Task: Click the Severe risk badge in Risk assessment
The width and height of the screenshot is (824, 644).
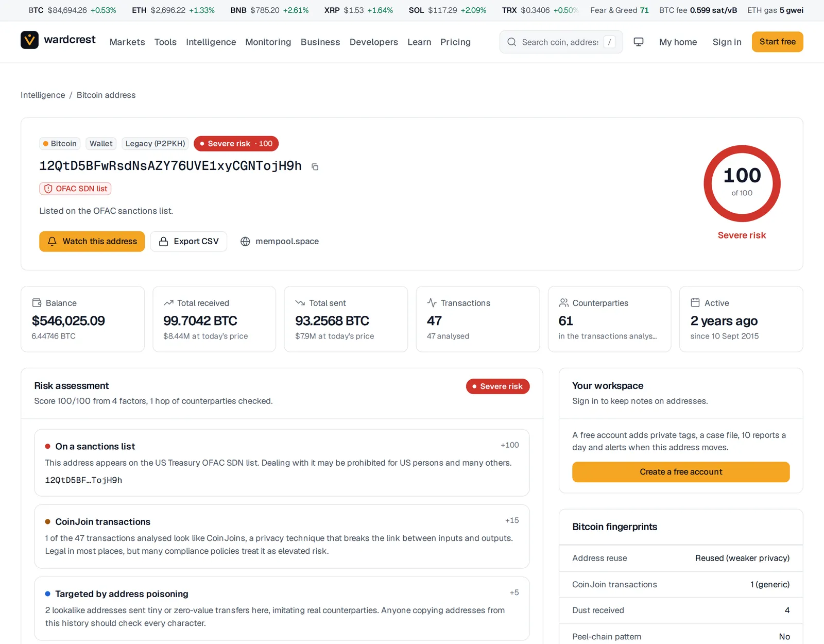Action: click(497, 386)
